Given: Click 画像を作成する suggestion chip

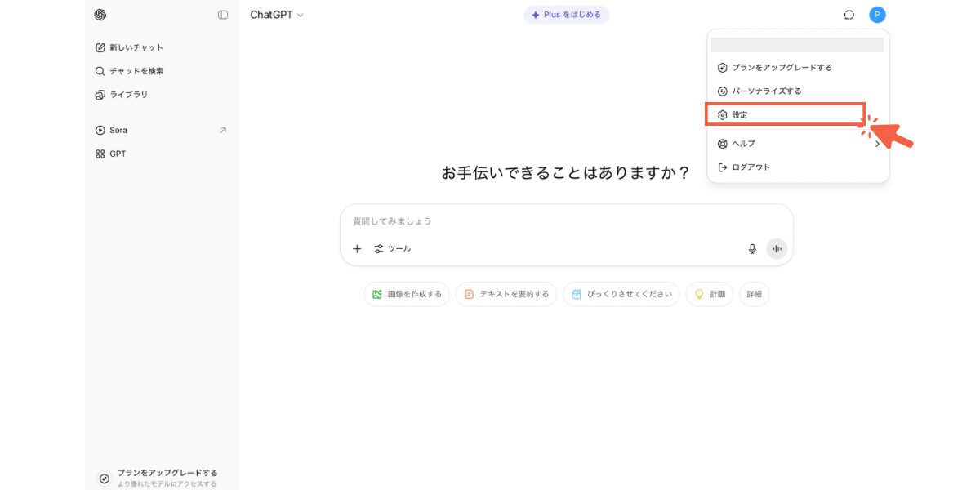Looking at the screenshot, I should 407,294.
